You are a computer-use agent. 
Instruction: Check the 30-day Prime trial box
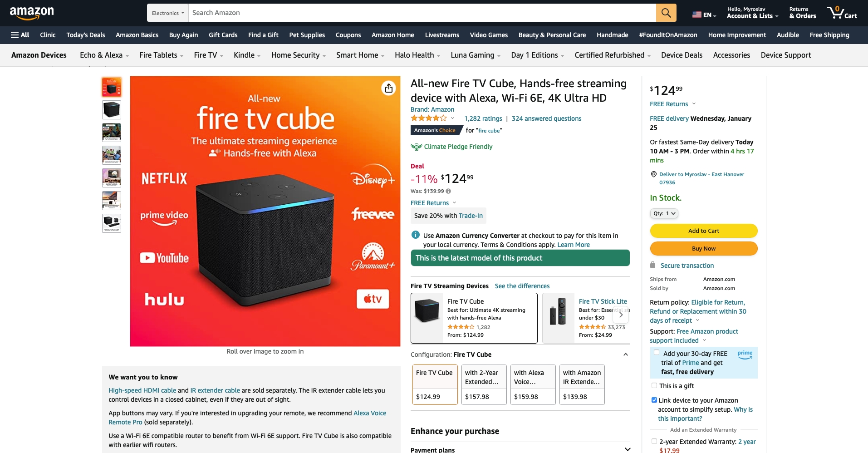click(x=657, y=352)
